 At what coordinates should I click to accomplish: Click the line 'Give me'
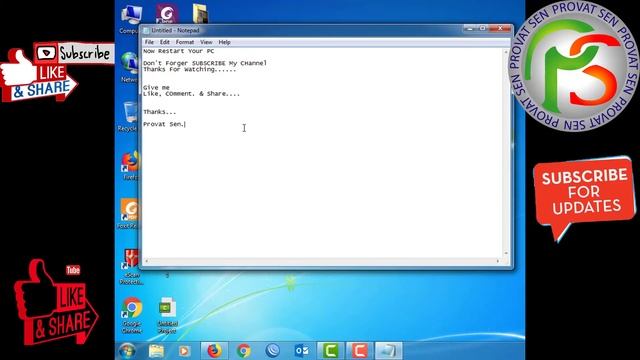(156, 87)
